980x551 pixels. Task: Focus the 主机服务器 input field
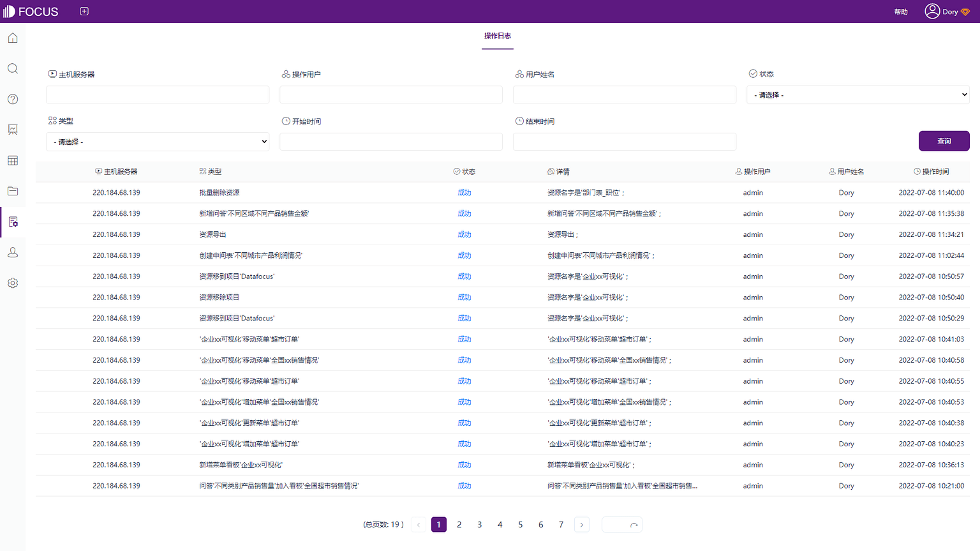(158, 94)
